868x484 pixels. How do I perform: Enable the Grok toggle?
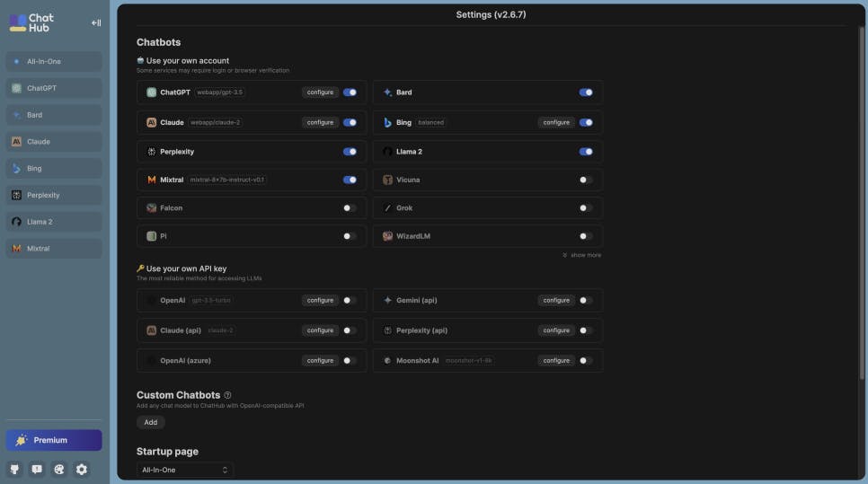coord(586,208)
